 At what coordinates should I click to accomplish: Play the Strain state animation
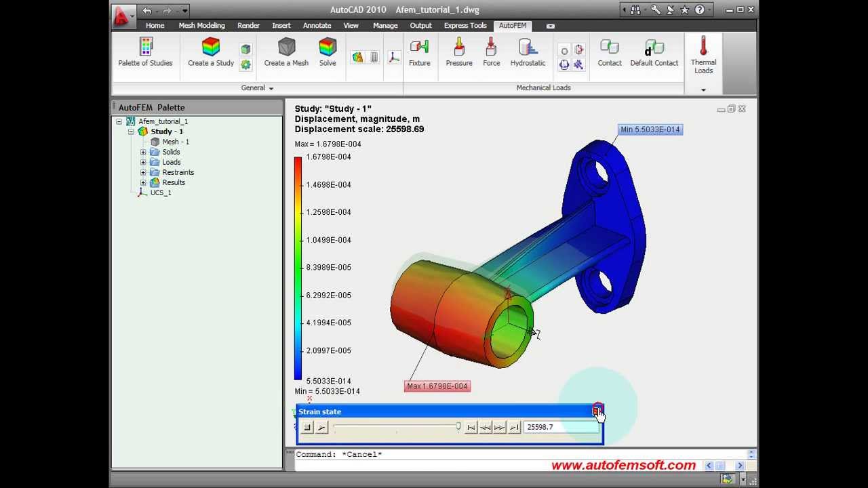[322, 427]
